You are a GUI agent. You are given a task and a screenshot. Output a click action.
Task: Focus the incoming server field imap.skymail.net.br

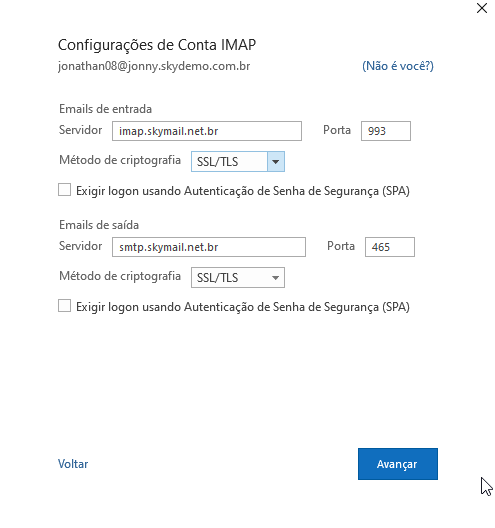207,131
